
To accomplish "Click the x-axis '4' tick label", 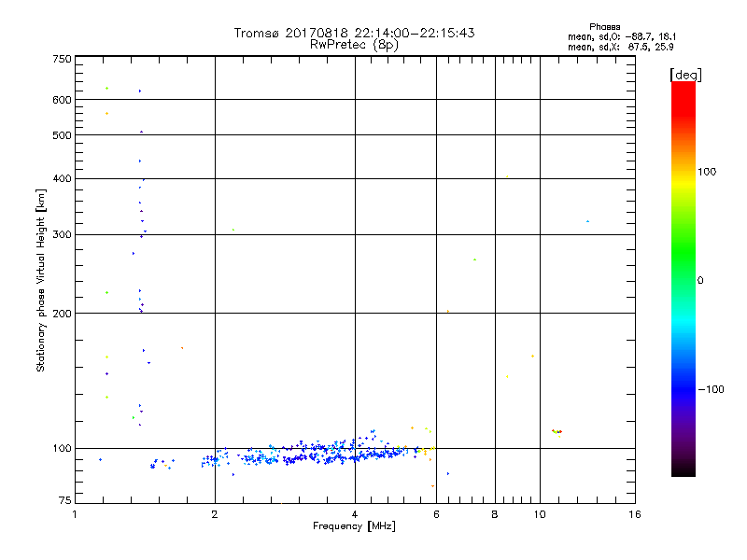I will click(x=355, y=514).
